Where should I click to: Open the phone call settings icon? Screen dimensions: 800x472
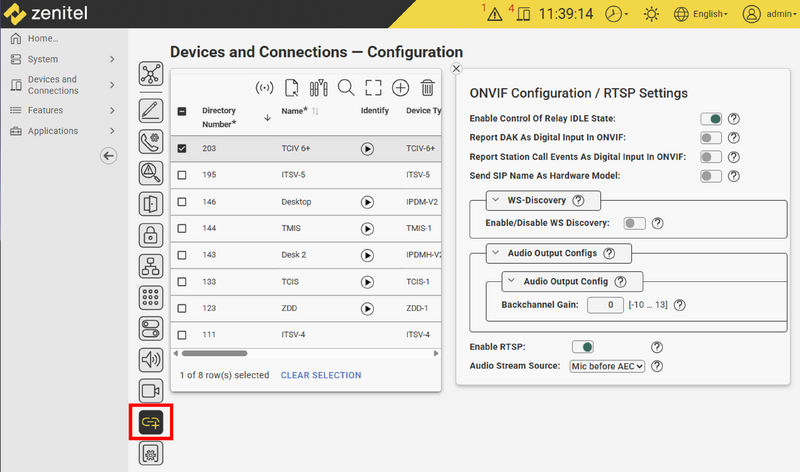click(x=151, y=141)
